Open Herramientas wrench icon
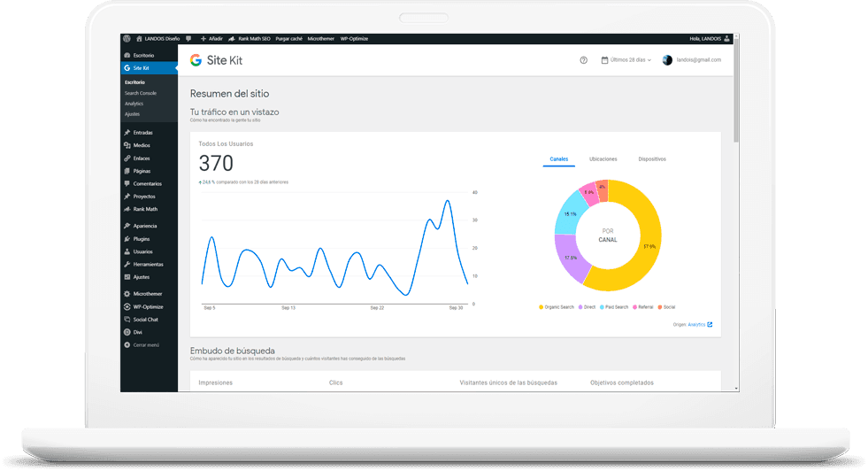This screenshot has height=471, width=868. pos(127,265)
